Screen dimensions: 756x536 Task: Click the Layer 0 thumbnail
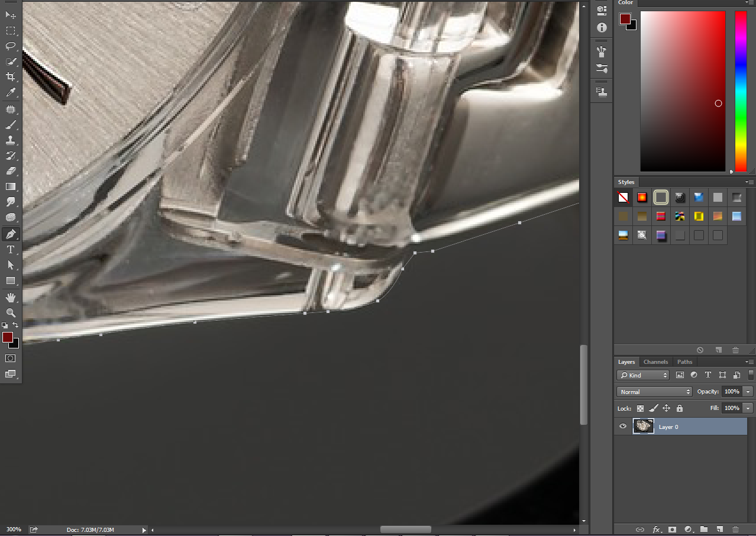pos(644,426)
